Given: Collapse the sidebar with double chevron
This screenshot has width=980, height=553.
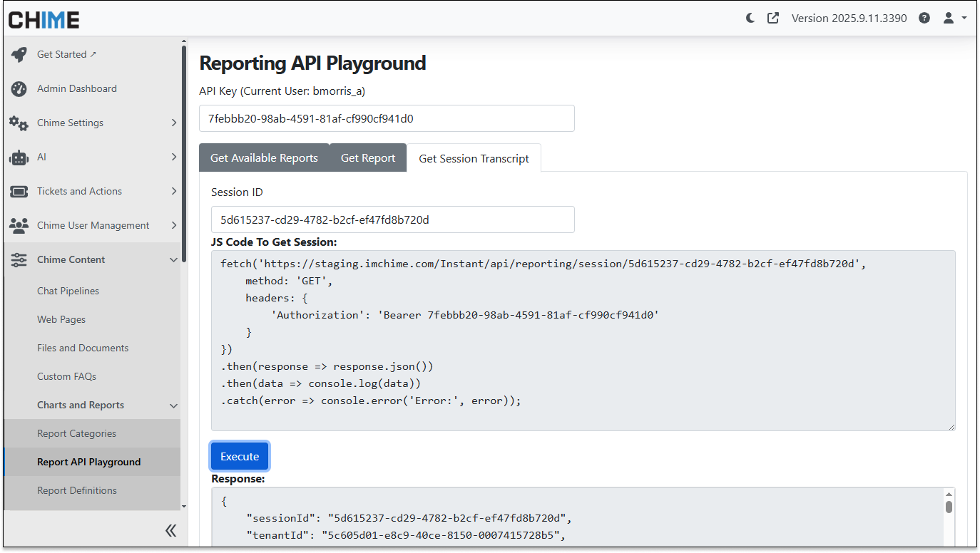Looking at the screenshot, I should coord(171,530).
